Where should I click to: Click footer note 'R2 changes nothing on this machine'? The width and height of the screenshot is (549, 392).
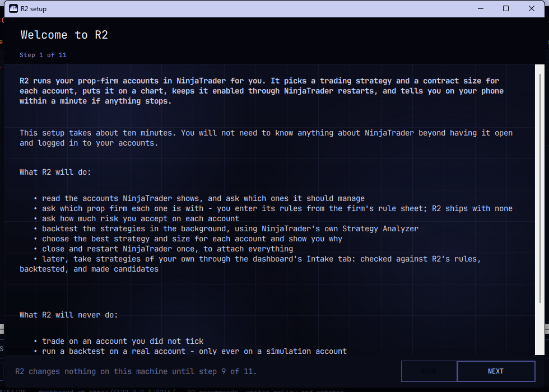click(136, 371)
